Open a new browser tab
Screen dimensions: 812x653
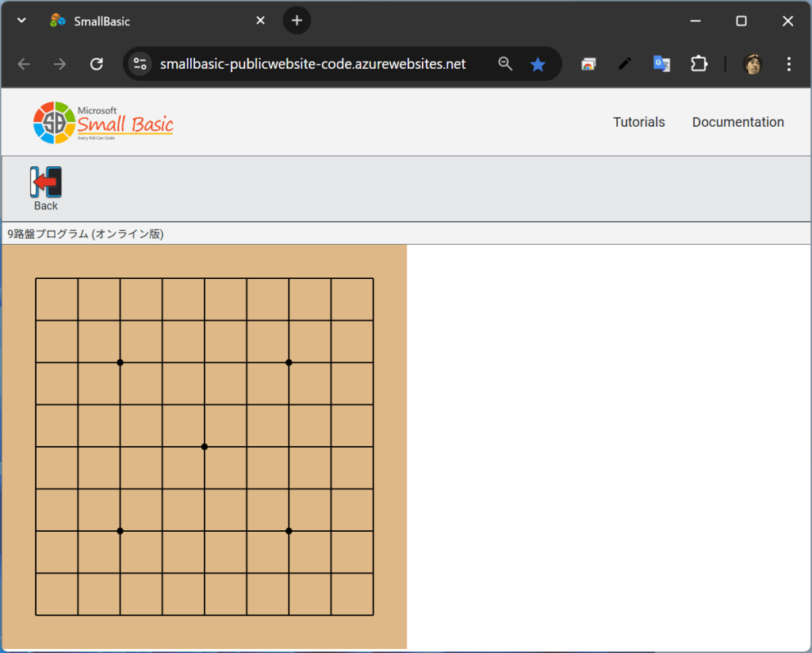(297, 21)
